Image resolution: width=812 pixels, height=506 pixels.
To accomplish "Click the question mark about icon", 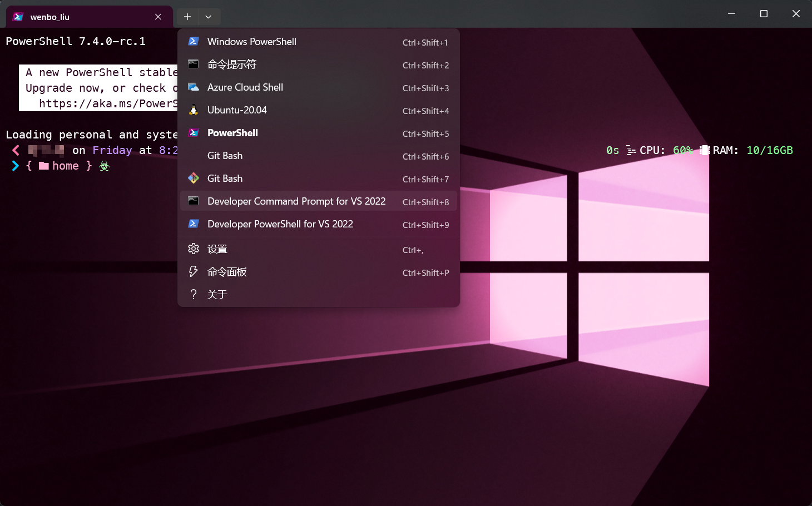I will [x=194, y=294].
